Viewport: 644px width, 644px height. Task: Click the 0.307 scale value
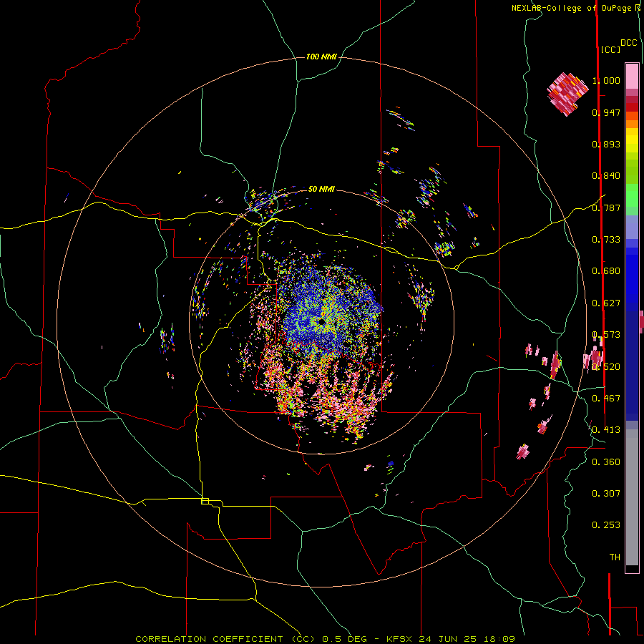[606, 494]
